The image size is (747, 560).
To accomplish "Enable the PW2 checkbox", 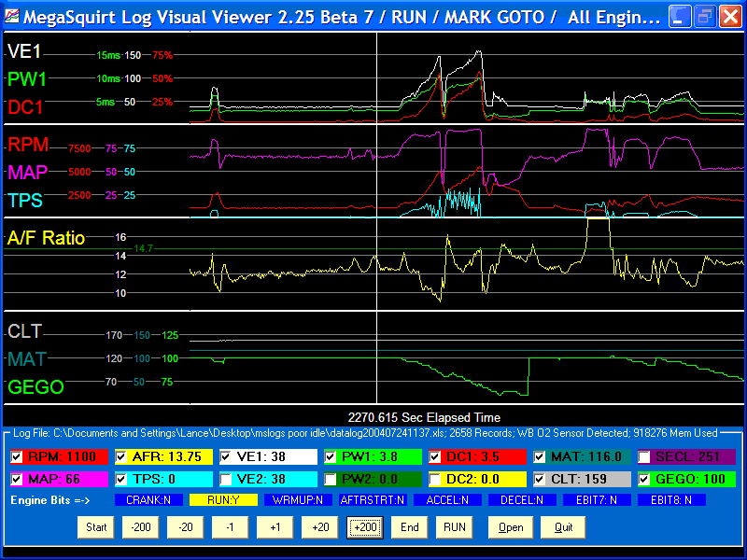I will pyautogui.click(x=331, y=479).
